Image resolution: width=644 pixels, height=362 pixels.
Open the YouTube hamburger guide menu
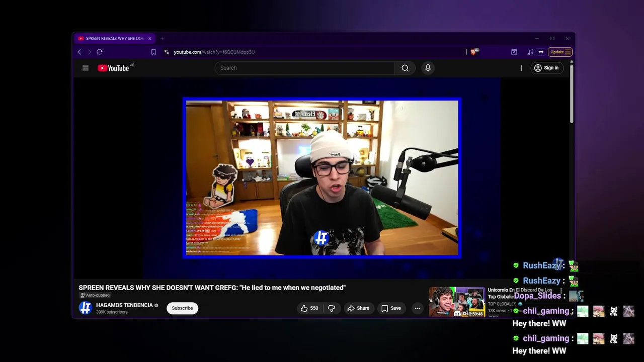tap(86, 68)
